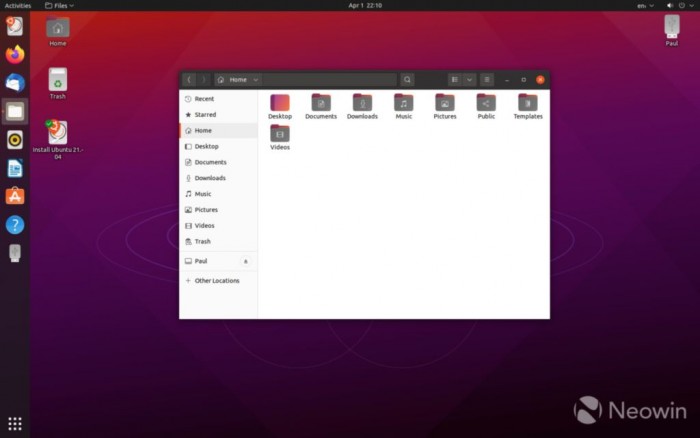Launch Thunderbird mail from the dock

[x=15, y=83]
